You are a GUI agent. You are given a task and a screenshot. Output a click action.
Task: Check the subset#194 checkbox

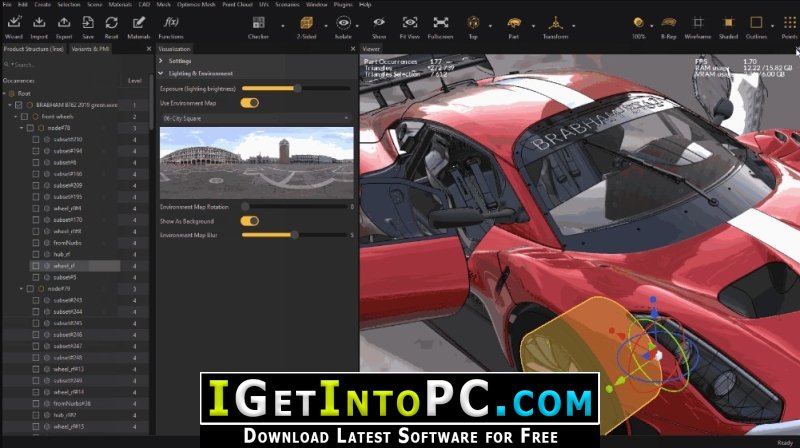point(36,151)
